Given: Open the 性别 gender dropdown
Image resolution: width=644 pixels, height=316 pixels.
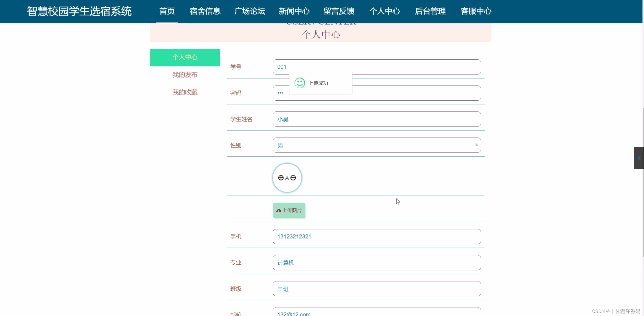Looking at the screenshot, I should pyautogui.click(x=376, y=145).
